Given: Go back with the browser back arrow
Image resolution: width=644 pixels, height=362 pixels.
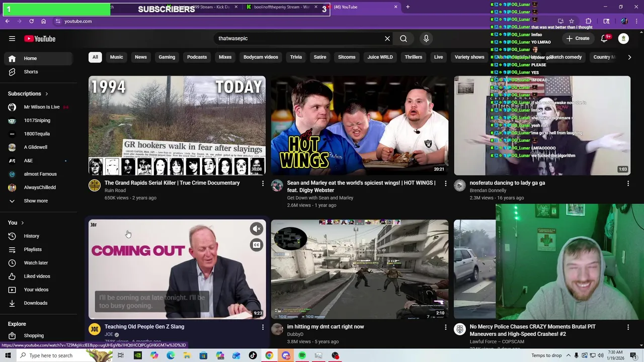Looking at the screenshot, I should click(7, 21).
